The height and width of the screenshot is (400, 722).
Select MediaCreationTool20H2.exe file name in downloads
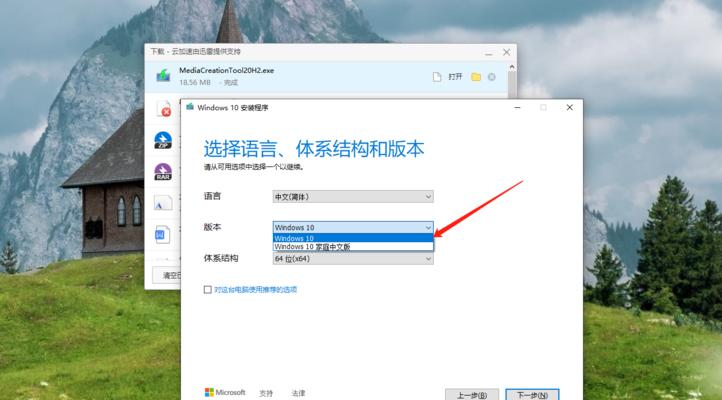[227, 70]
